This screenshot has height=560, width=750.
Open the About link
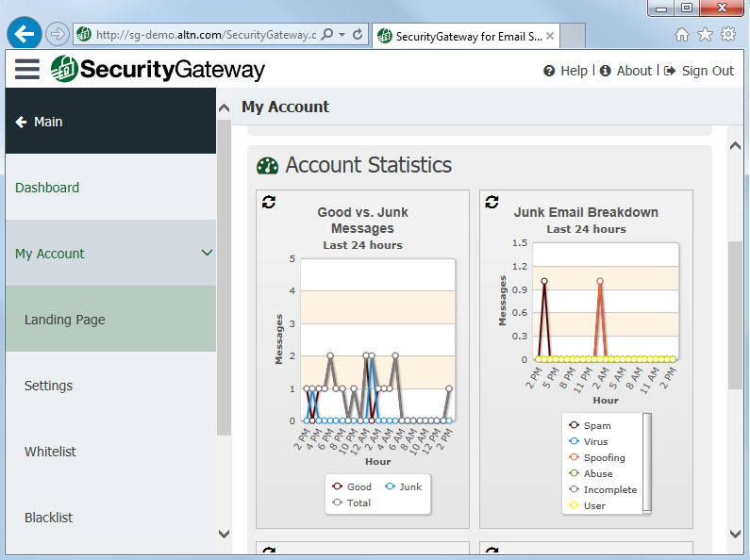pyautogui.click(x=634, y=71)
